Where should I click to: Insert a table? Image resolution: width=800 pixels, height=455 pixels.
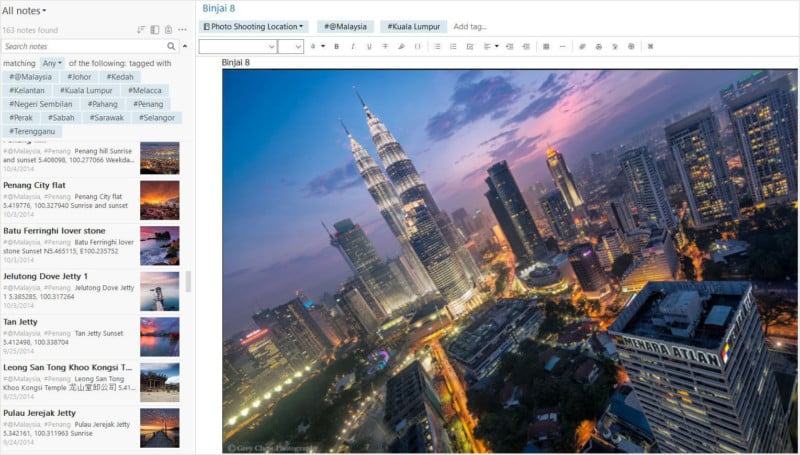click(546, 46)
